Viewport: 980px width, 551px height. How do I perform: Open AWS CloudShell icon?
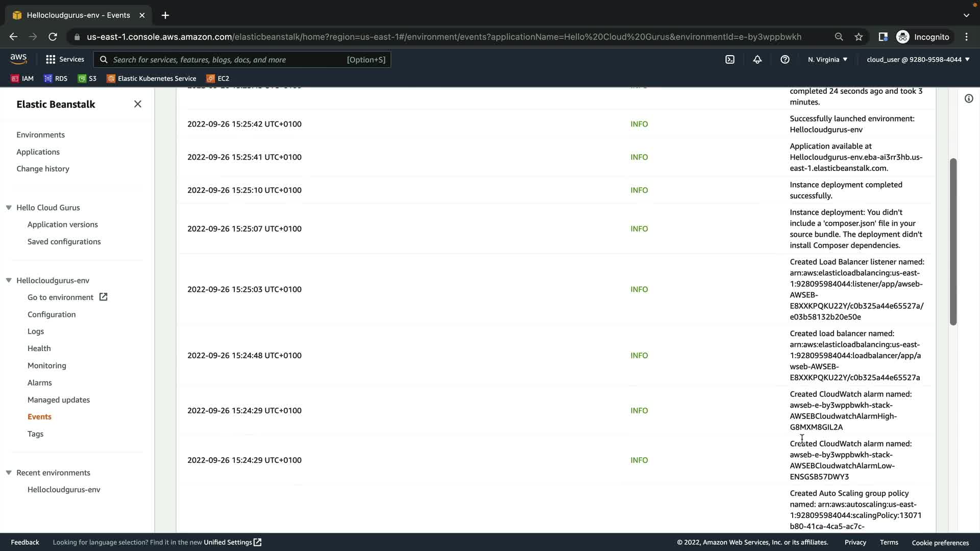(x=730, y=60)
